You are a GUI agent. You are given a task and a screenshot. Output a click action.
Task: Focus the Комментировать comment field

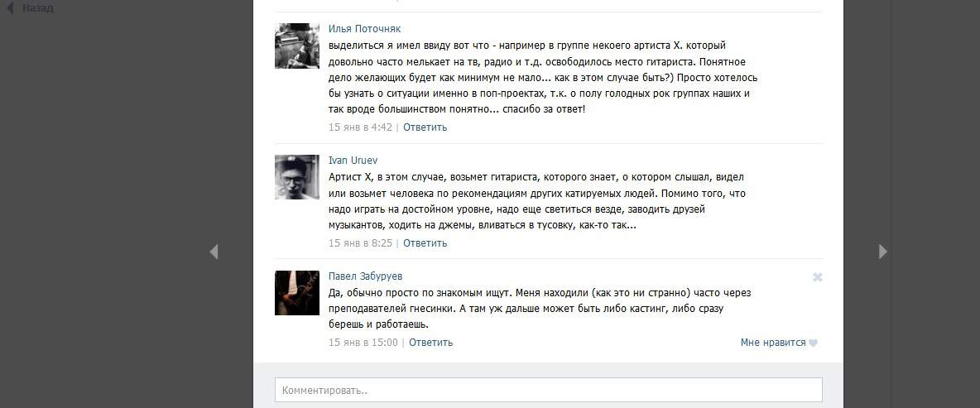pyautogui.click(x=549, y=390)
